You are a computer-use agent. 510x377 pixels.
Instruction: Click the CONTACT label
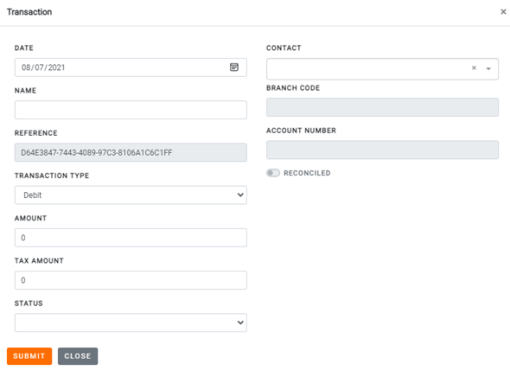pyautogui.click(x=284, y=48)
